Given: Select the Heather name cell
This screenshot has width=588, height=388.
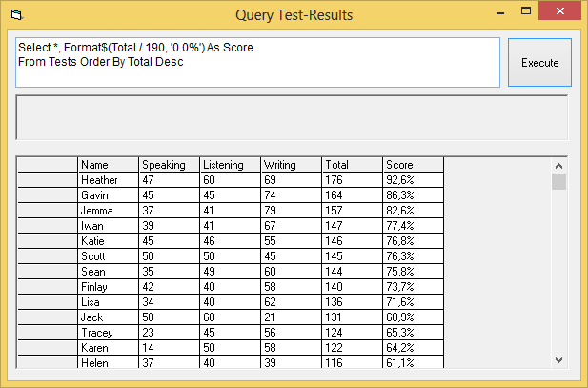Looking at the screenshot, I should [108, 180].
